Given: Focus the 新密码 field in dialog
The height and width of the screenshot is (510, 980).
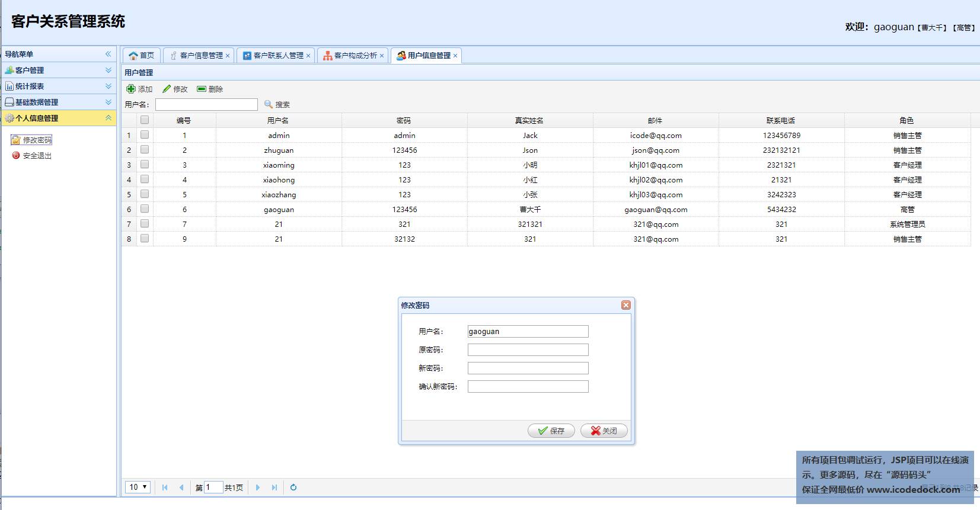Looking at the screenshot, I should point(528,368).
